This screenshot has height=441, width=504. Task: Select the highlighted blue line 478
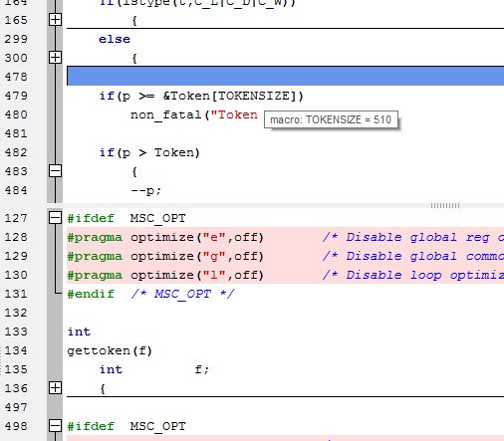pyautogui.click(x=285, y=76)
